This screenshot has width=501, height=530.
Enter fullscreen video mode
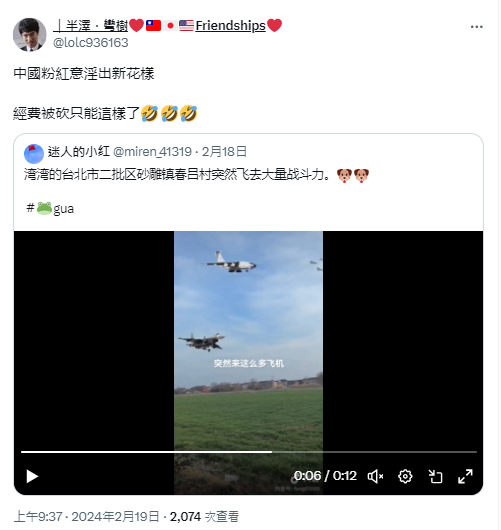466,477
